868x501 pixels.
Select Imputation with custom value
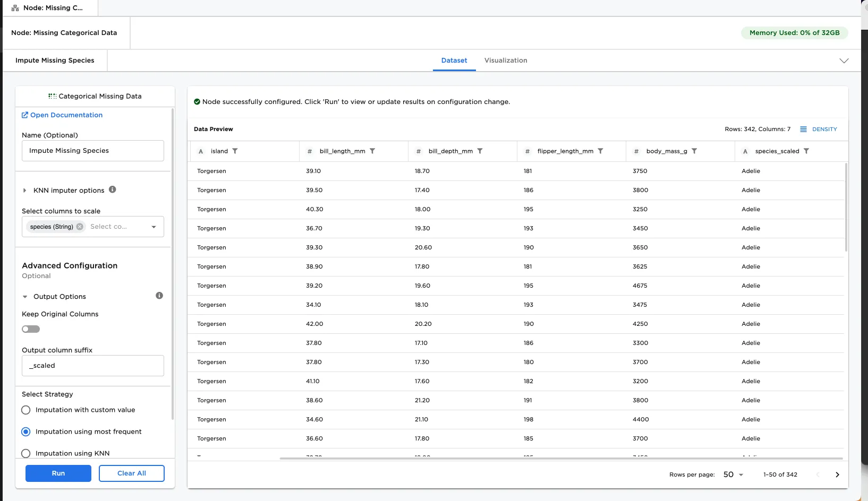26,410
